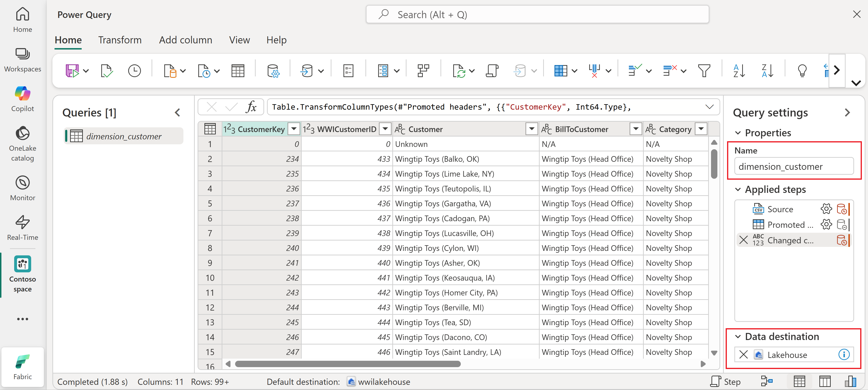868x390 pixels.
Task: Collapse the Queries pane
Action: point(178,112)
